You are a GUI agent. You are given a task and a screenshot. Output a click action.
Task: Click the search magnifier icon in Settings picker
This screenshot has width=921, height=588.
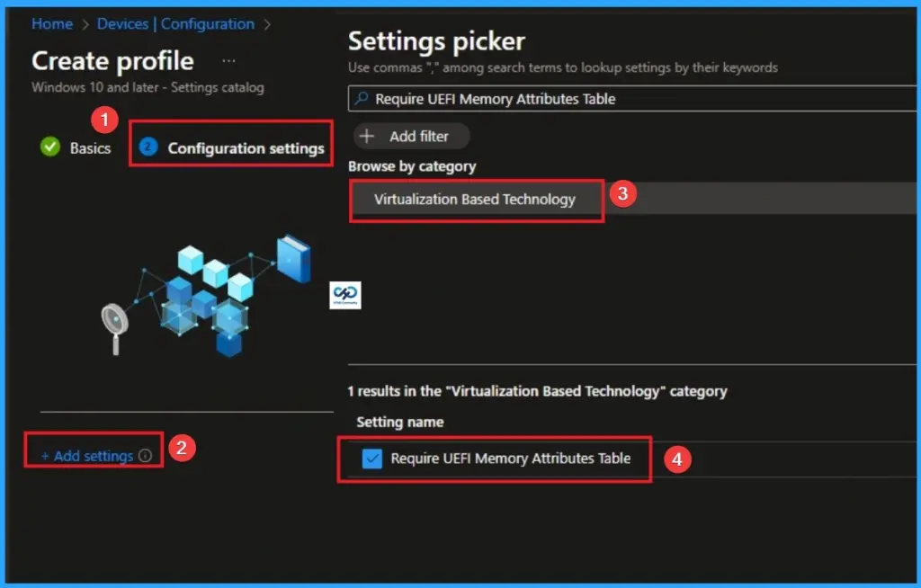click(361, 99)
